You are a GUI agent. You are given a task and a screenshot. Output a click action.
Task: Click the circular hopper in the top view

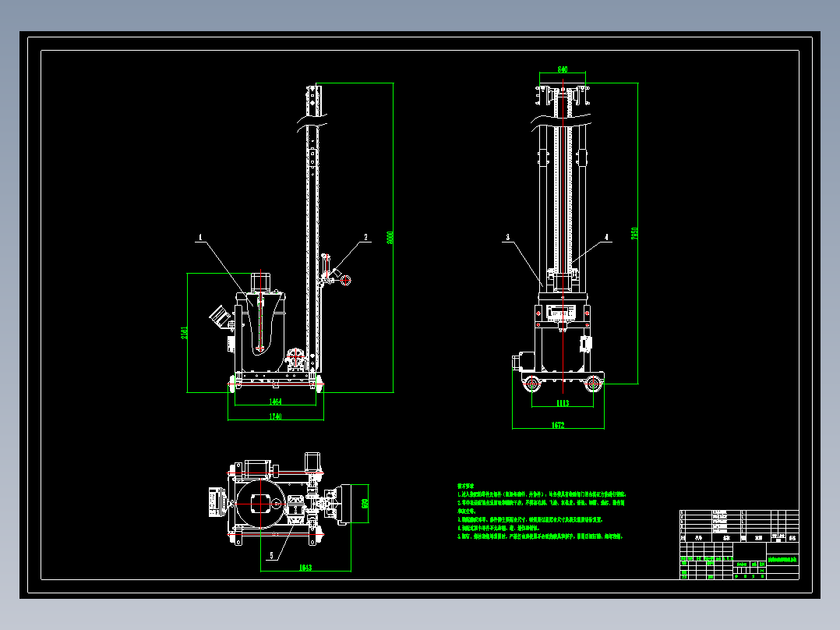pos(260,504)
